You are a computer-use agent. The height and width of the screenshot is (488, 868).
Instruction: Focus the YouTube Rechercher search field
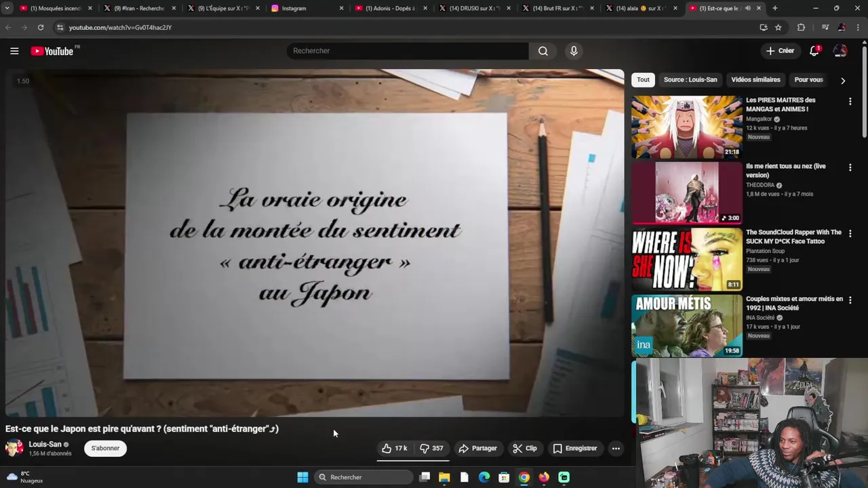(407, 51)
